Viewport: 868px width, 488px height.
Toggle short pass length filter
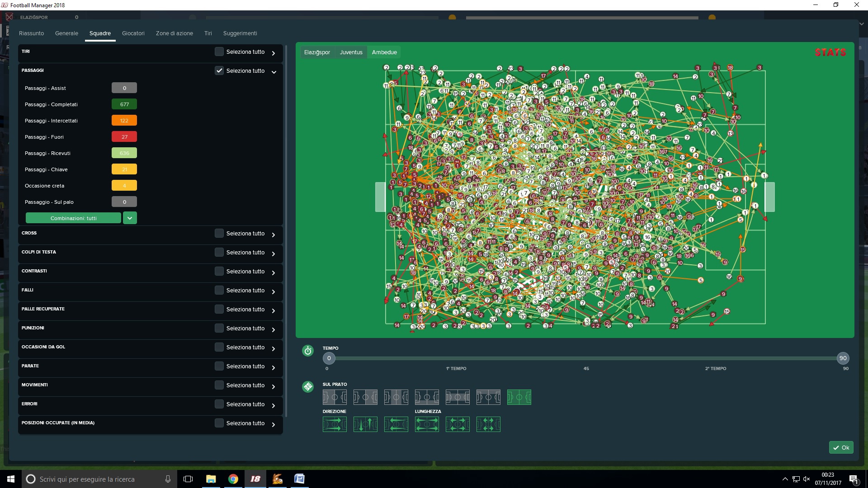(x=488, y=424)
